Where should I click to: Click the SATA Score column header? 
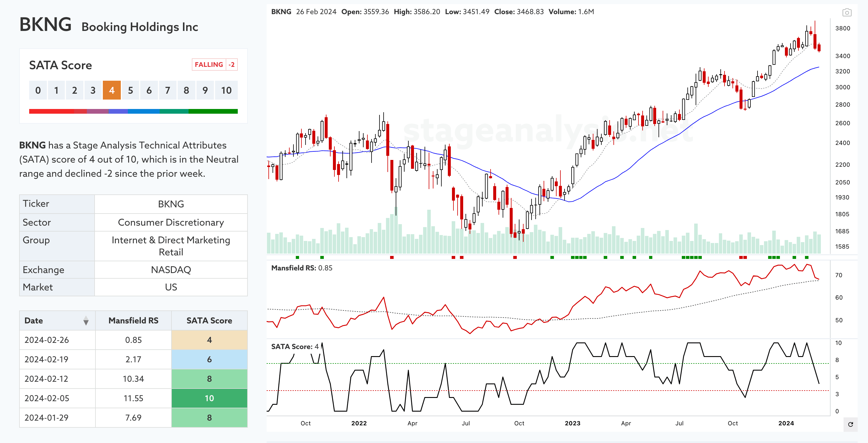click(x=209, y=320)
